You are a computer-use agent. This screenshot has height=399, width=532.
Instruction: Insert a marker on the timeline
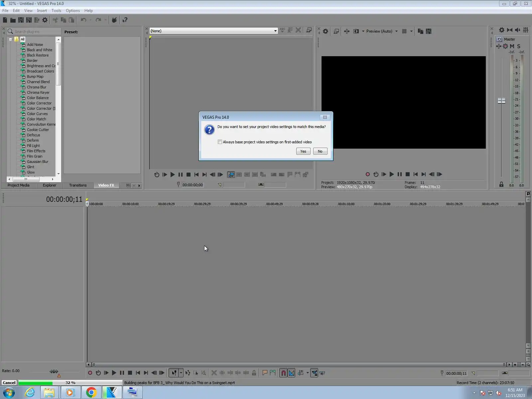click(265, 373)
